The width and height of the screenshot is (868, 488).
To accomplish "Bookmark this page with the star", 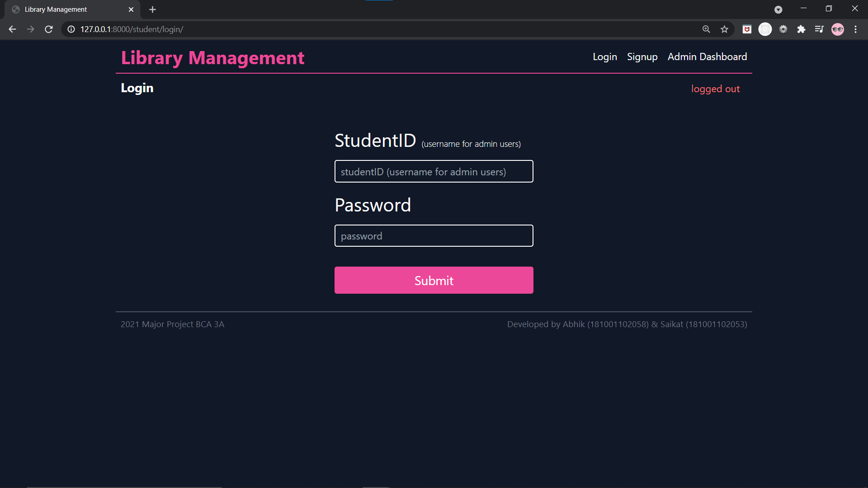I will (724, 29).
